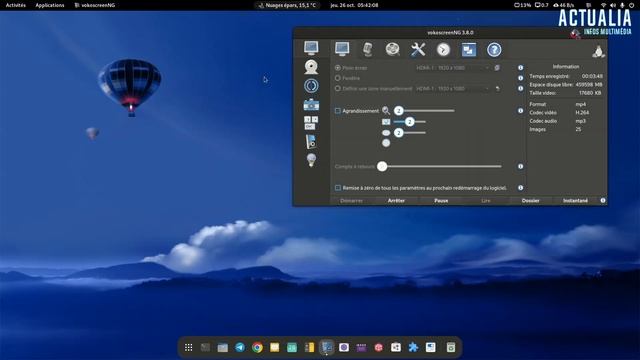Open the Plein écran screen dropdown

(x=452, y=68)
